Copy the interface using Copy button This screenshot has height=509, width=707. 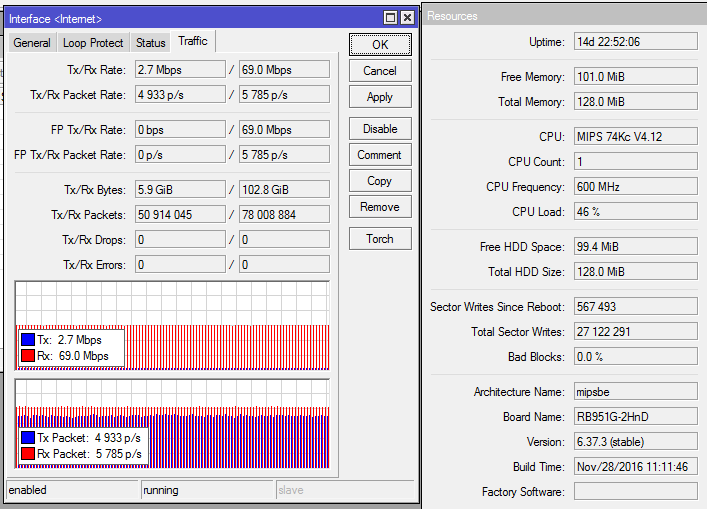[x=379, y=181]
